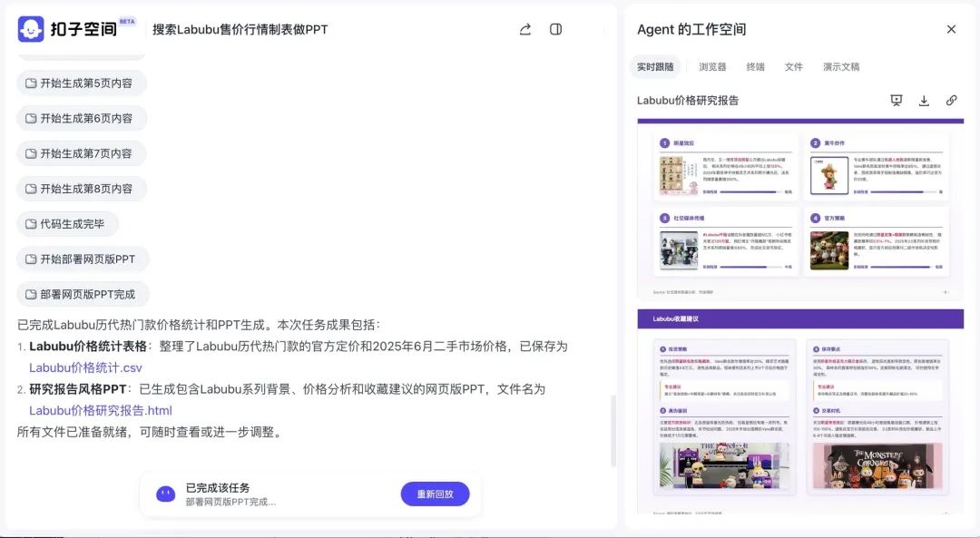The width and height of the screenshot is (980, 538).
Task: Open the 浏览器 tab
Action: point(712,67)
